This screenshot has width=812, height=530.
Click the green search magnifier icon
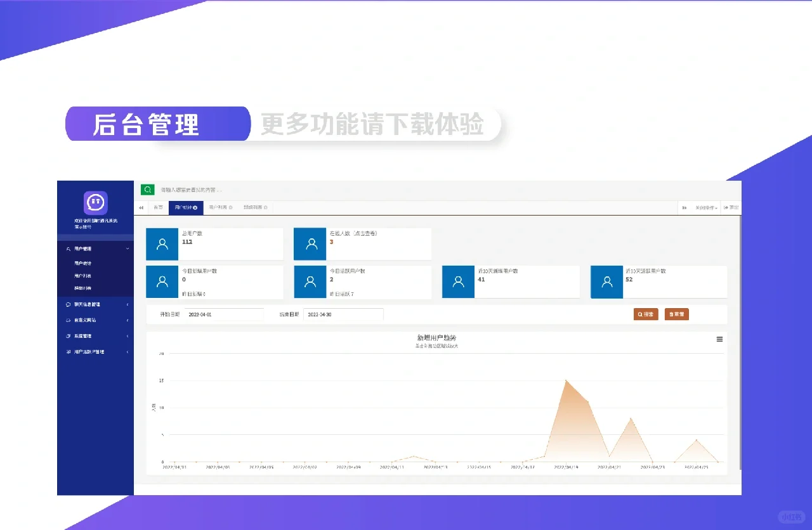pyautogui.click(x=147, y=190)
